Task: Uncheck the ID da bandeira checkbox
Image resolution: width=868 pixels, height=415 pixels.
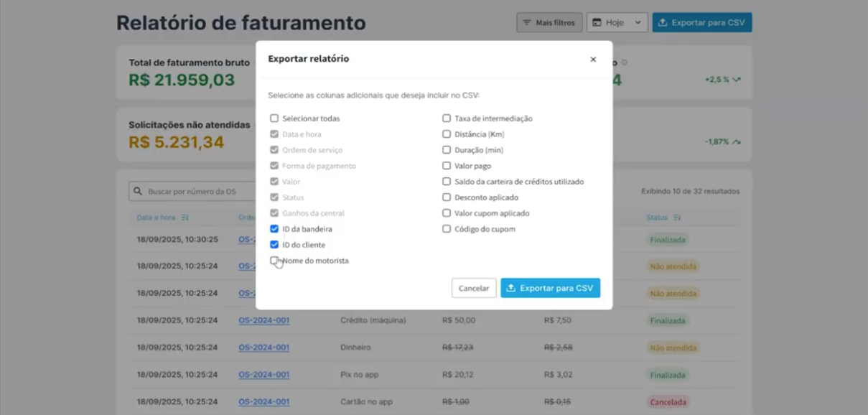Action: point(274,229)
